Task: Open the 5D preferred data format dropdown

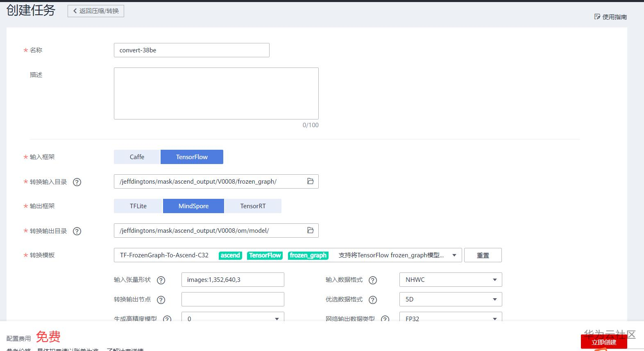Action: point(451,299)
